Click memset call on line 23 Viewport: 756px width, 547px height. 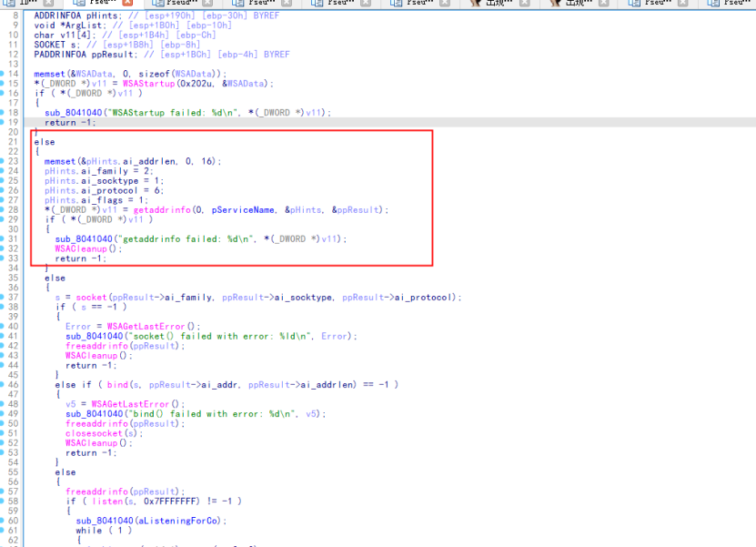(x=60, y=161)
